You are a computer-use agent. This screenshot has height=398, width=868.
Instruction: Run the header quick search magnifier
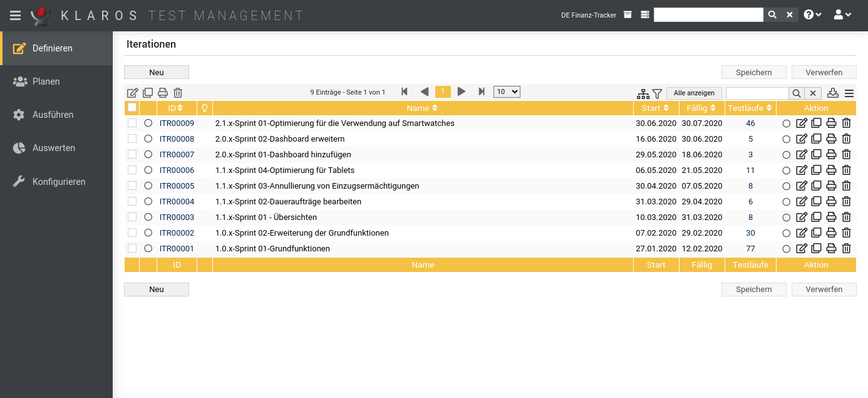tap(772, 15)
